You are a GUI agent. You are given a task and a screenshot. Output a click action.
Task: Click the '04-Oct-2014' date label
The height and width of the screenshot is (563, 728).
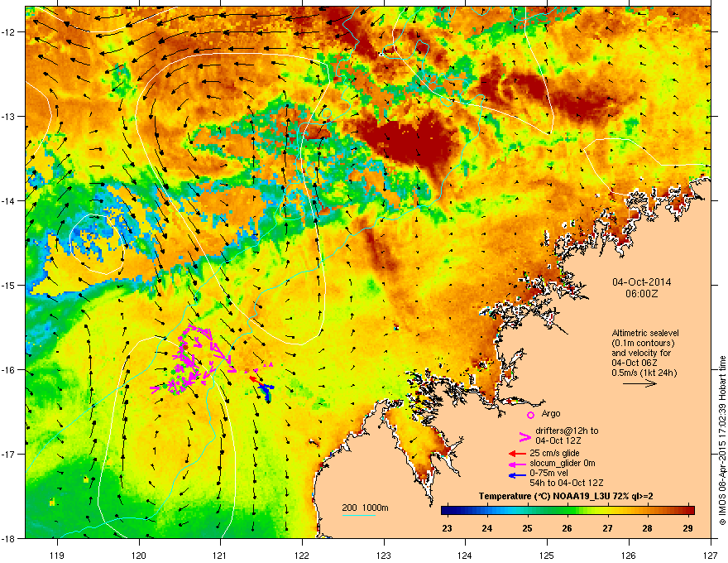pos(642,282)
